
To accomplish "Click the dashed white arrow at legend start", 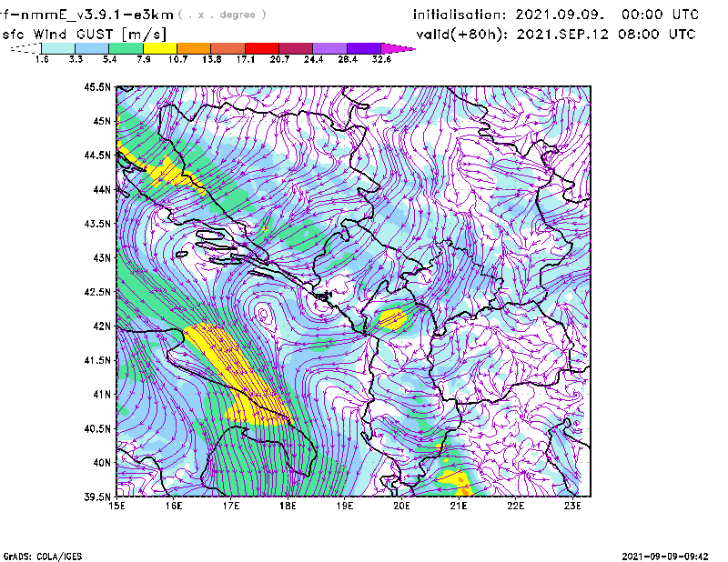I will tap(25, 48).
